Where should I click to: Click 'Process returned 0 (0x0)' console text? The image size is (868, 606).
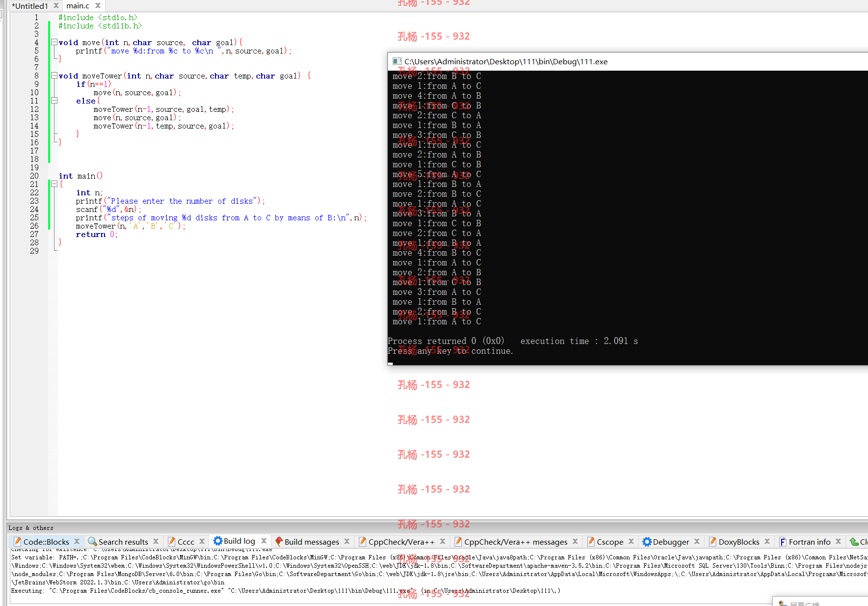[x=446, y=341]
